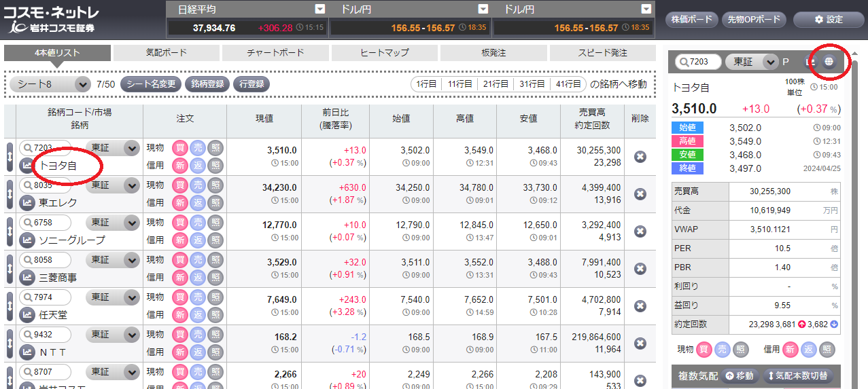Jump to 11行目 row button
Screen dimensions: 868x389
click(459, 84)
